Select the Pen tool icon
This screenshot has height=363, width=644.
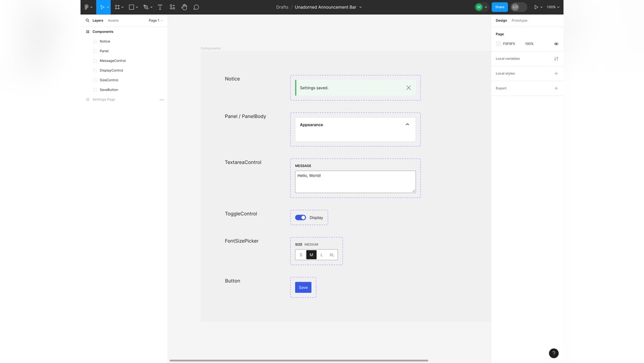click(x=146, y=7)
